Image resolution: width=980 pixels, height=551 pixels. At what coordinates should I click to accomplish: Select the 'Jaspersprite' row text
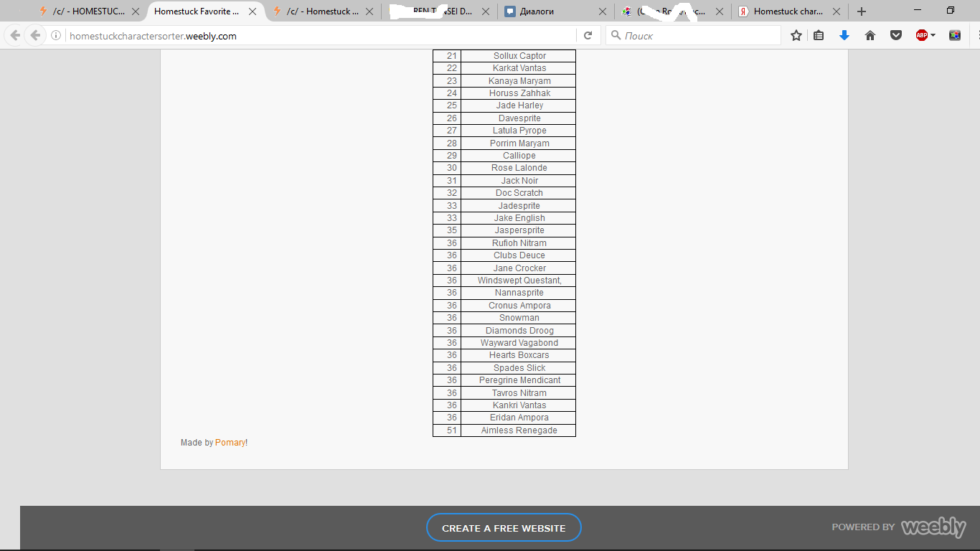(519, 230)
